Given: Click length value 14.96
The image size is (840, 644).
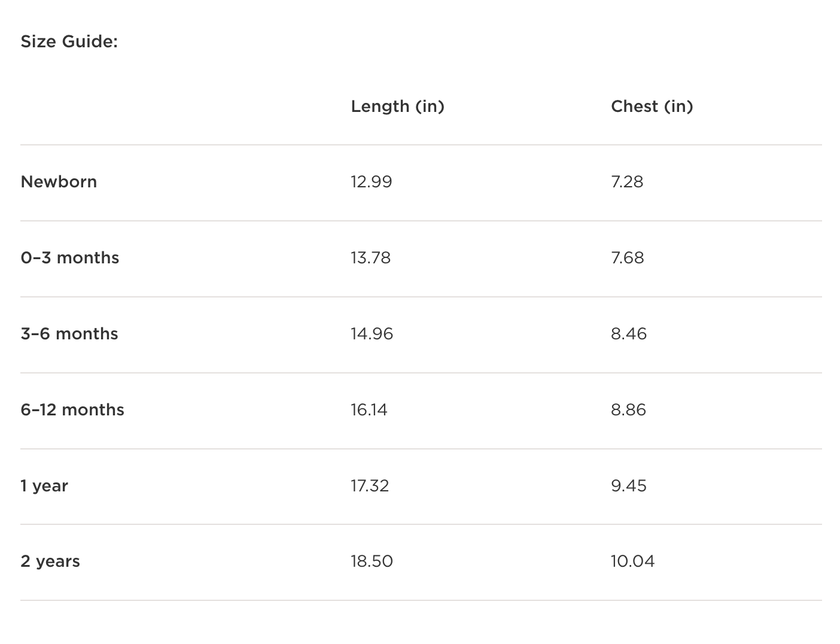Looking at the screenshot, I should click(372, 334).
